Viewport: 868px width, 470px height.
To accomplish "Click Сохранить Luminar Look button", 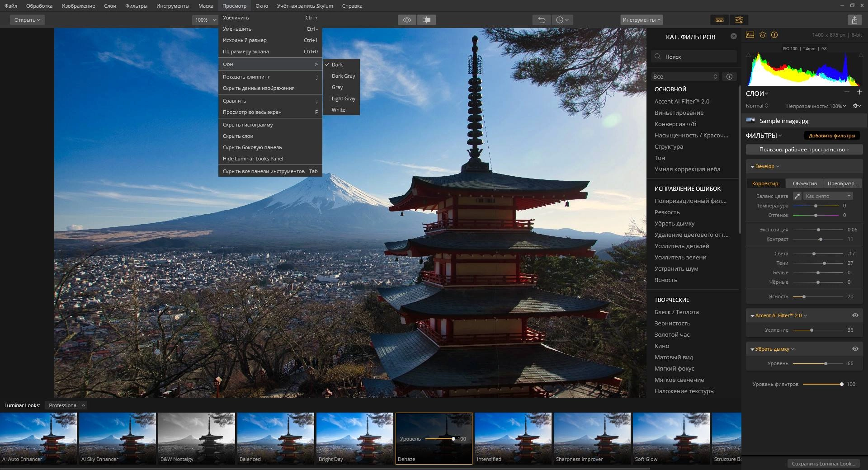I will pyautogui.click(x=824, y=464).
